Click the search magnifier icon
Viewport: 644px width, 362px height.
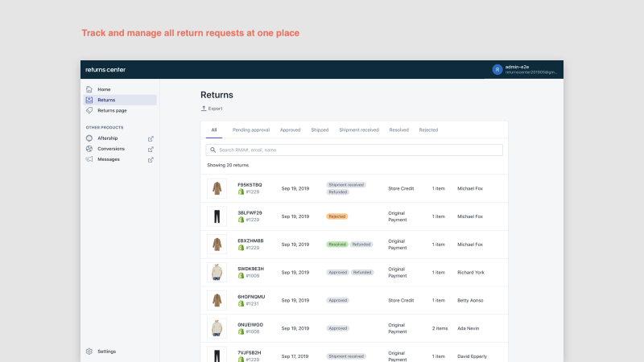tap(213, 150)
